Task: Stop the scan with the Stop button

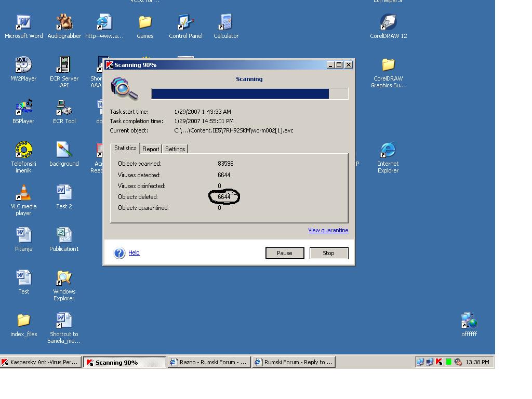Action: [x=328, y=253]
